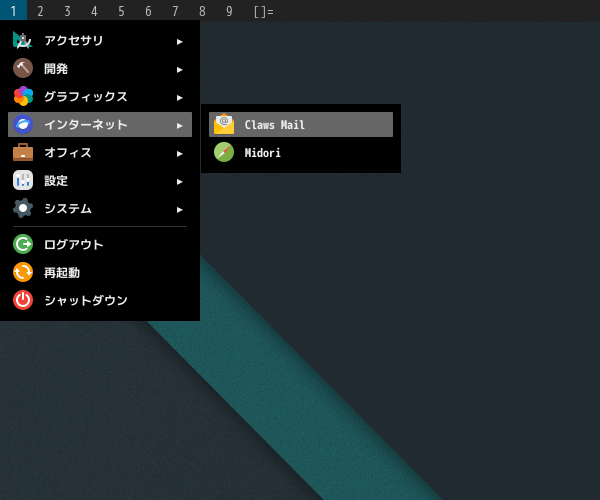
Task: Click the []= layout symbol
Action: 264,11
